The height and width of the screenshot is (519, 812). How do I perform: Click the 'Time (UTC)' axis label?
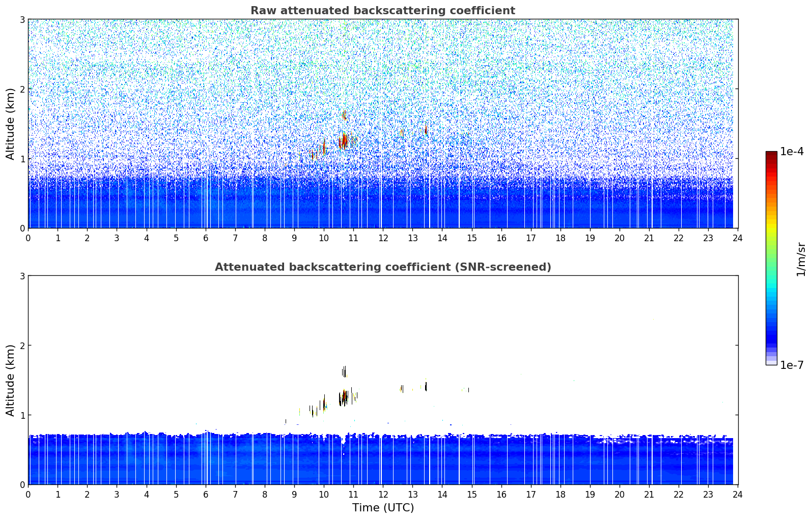[x=383, y=507]
